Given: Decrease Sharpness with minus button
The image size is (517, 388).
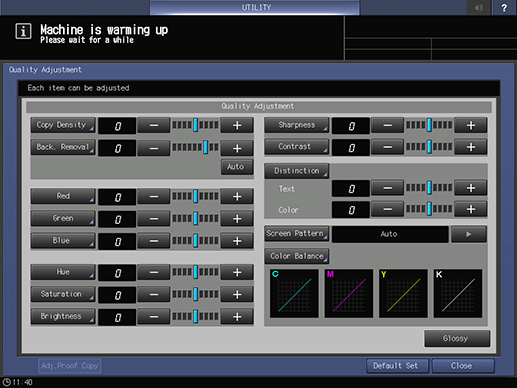Looking at the screenshot, I should point(387,126).
